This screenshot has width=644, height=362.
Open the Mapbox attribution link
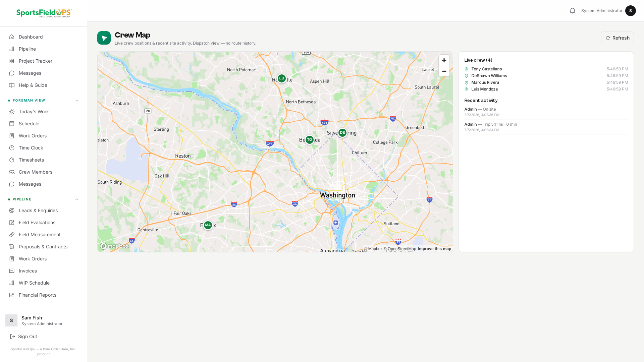(x=373, y=249)
